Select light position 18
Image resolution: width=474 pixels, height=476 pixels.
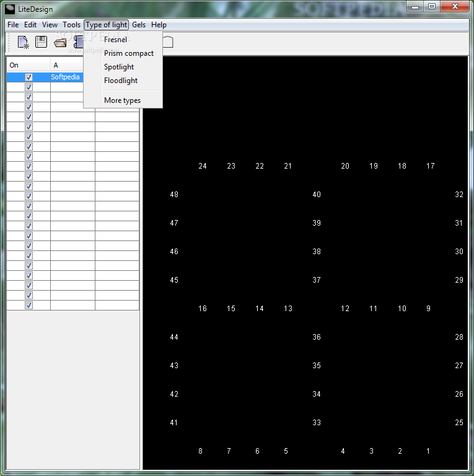[402, 166]
